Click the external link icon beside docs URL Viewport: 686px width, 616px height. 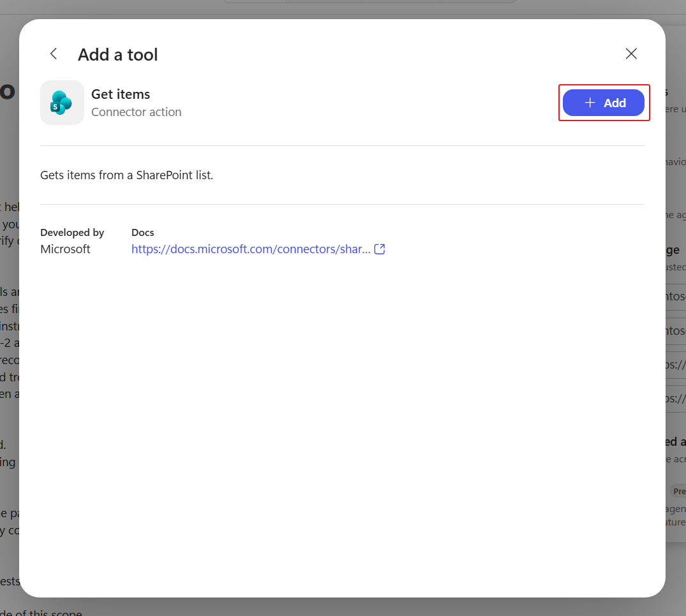click(x=380, y=249)
